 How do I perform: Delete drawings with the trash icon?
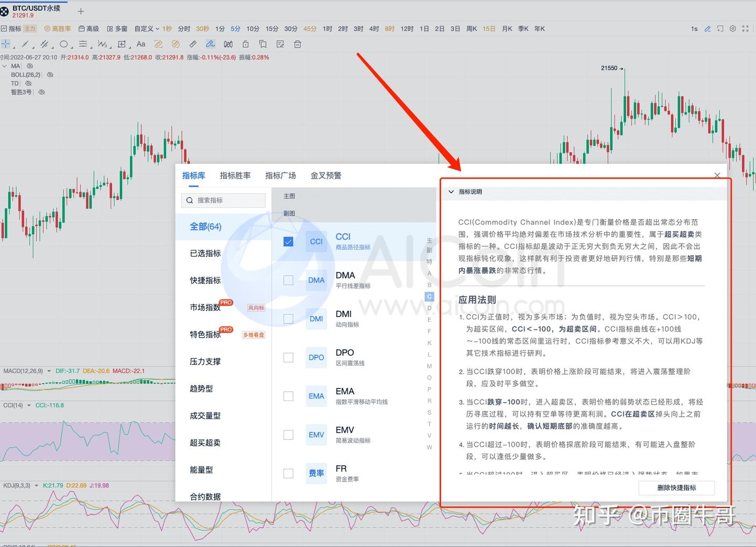(x=298, y=44)
